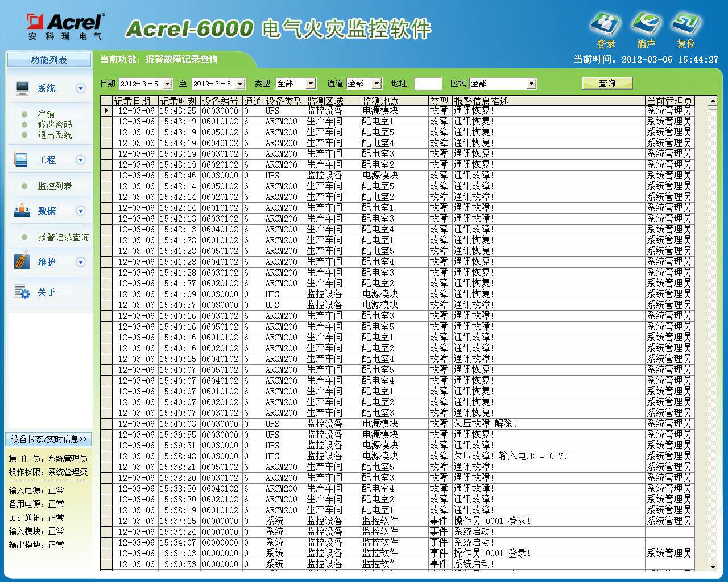728x582 pixels.
Task: Click the '输入模块: 正常' status line
Action: [x=36, y=531]
